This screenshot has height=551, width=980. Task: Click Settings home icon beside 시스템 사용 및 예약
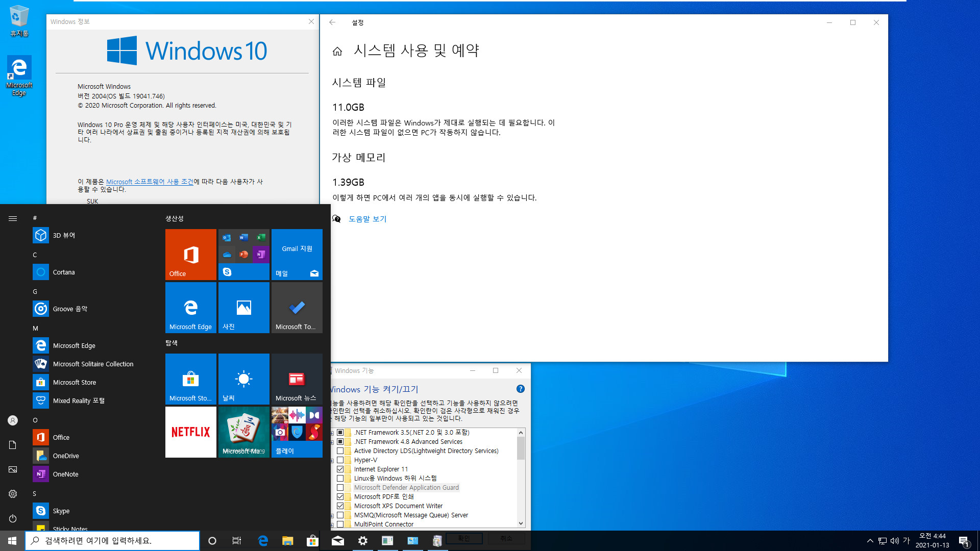tap(337, 51)
